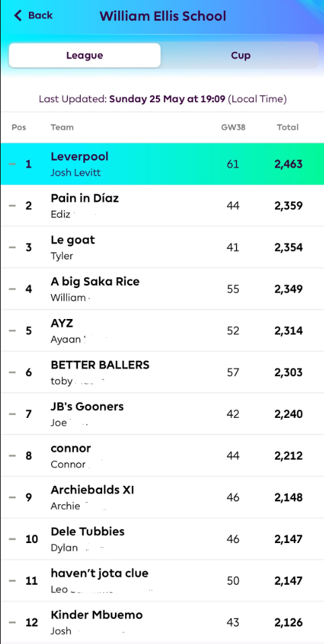Open the Pain in Díaz team
The image size is (324, 644).
point(162,205)
